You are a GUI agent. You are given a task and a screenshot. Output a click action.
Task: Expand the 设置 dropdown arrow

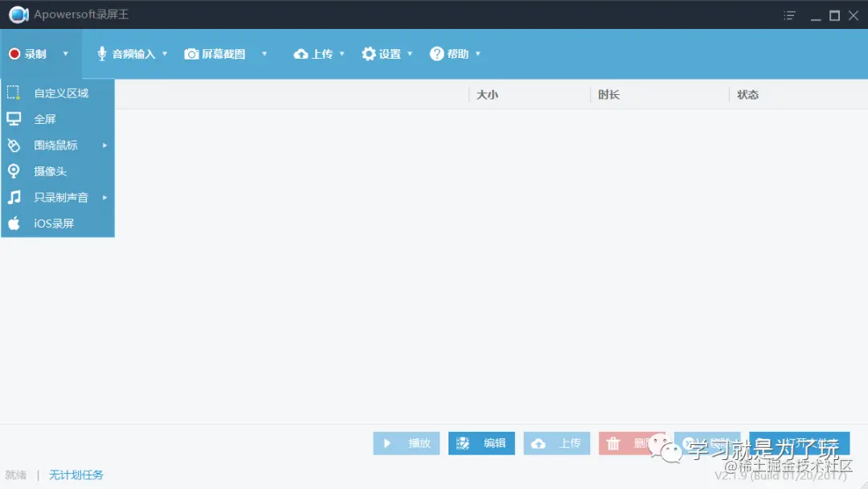tap(410, 54)
